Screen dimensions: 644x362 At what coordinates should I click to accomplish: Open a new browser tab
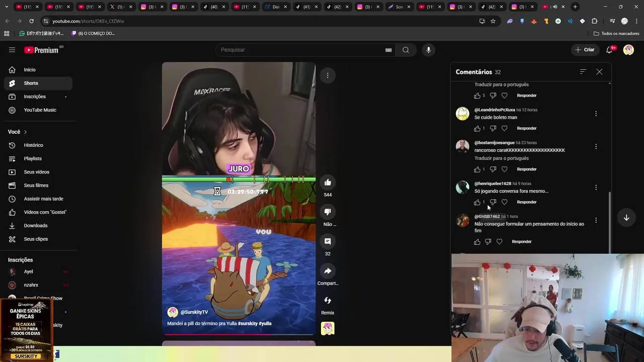click(x=575, y=7)
